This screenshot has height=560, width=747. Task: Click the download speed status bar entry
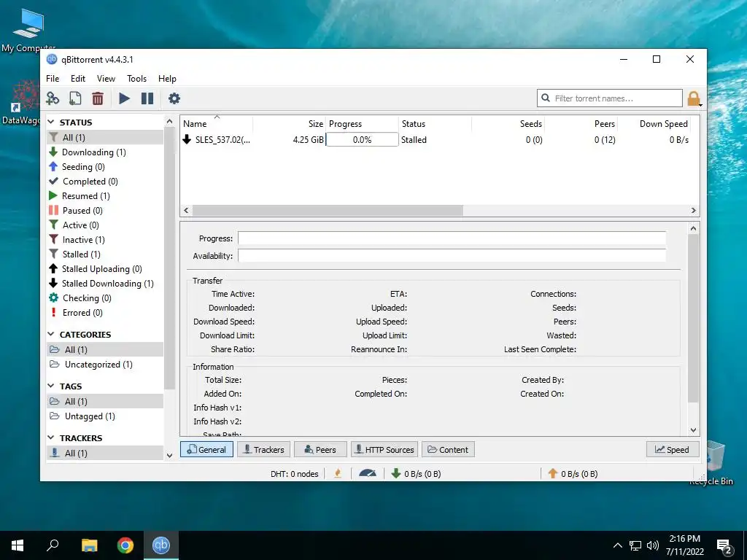coord(416,474)
